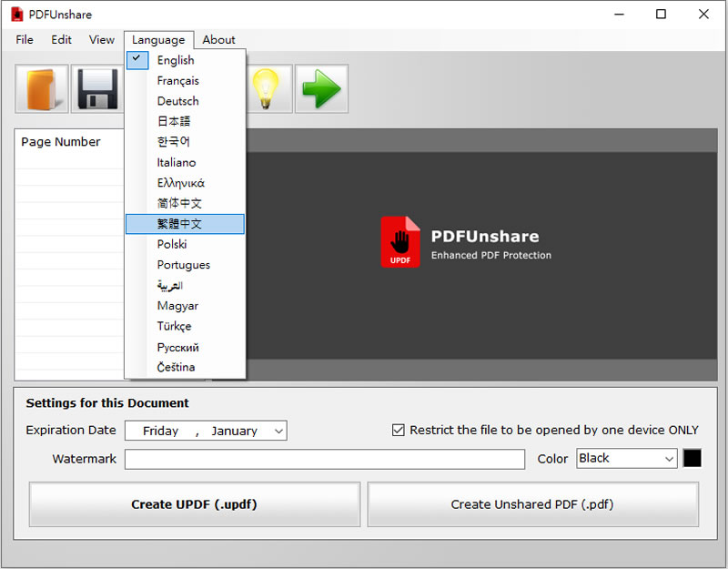Click Create Unshared PDF (.pdf) button
The height and width of the screenshot is (569, 728).
[532, 504]
